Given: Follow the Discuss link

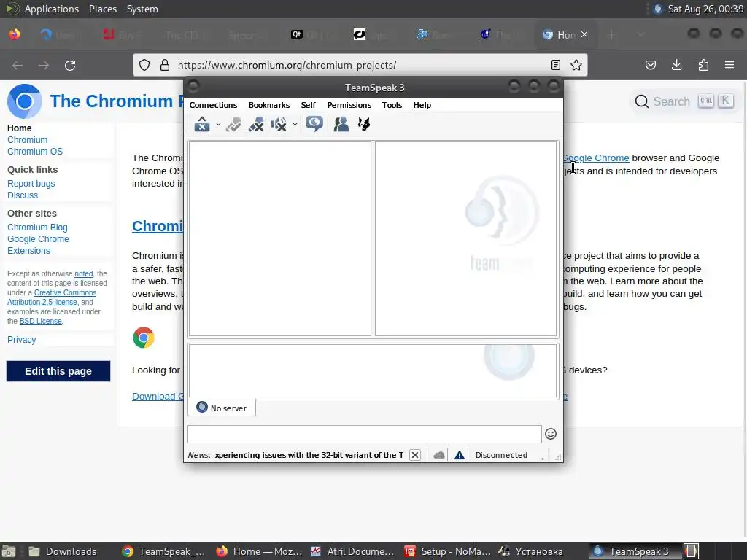Looking at the screenshot, I should 23,195.
